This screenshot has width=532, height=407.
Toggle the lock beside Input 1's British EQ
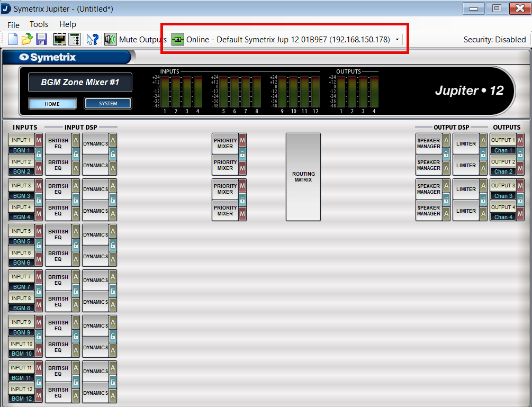pyautogui.click(x=76, y=155)
